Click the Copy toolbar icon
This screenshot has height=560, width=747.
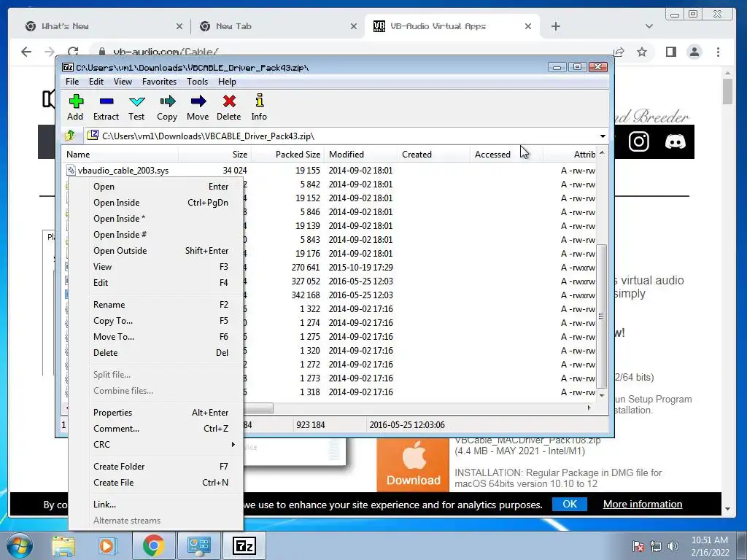click(167, 107)
